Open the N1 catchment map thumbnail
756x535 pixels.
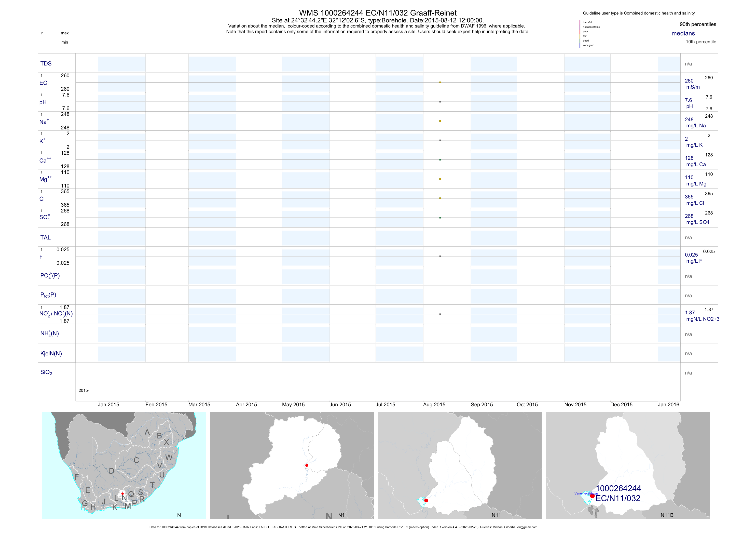(292, 465)
